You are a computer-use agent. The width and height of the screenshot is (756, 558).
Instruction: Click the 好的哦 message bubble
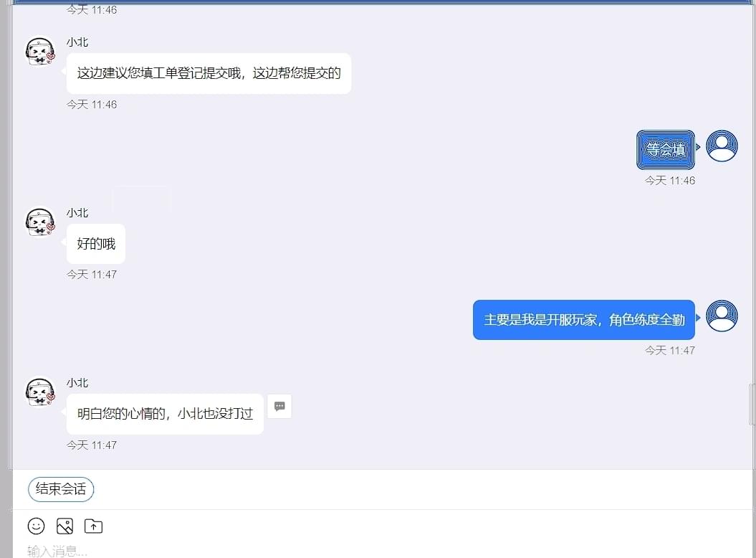[x=96, y=244]
